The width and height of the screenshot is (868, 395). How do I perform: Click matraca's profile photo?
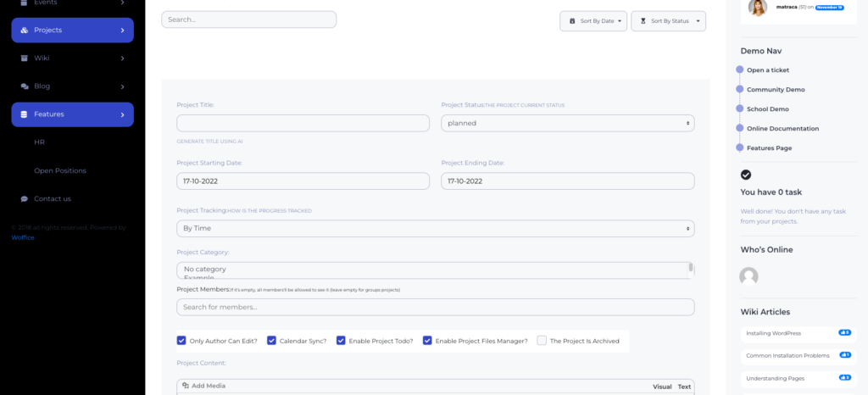(x=757, y=7)
